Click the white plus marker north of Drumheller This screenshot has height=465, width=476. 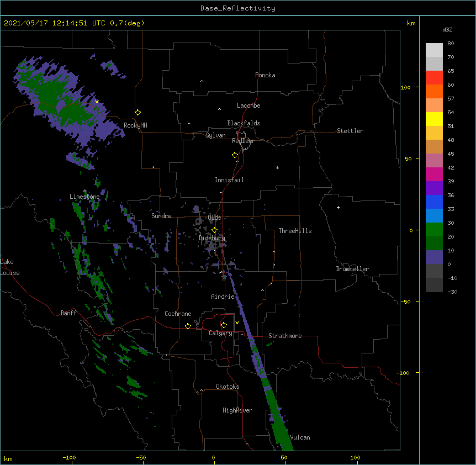(338, 207)
